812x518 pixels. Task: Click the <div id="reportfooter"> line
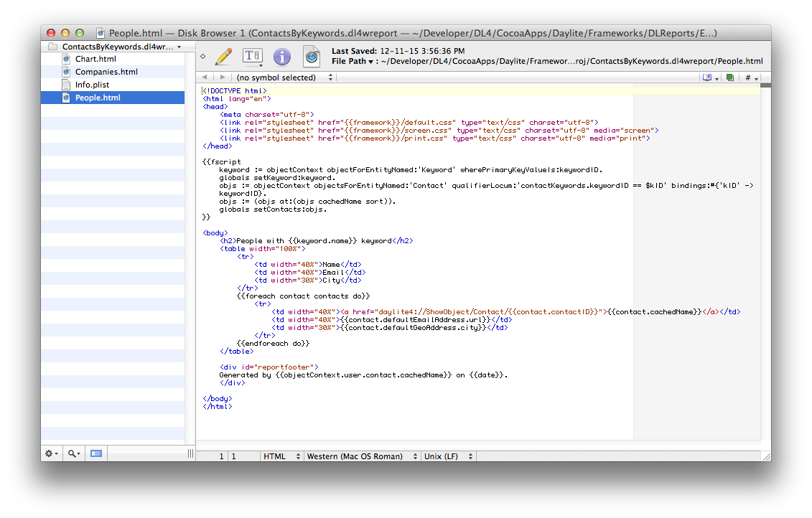(x=269, y=367)
